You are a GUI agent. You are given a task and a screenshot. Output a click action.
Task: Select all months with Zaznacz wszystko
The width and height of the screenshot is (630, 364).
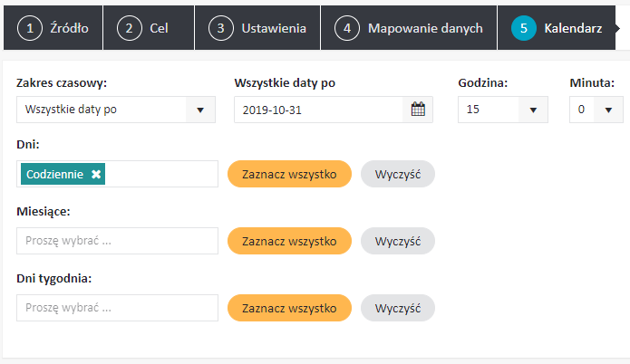tap(289, 241)
